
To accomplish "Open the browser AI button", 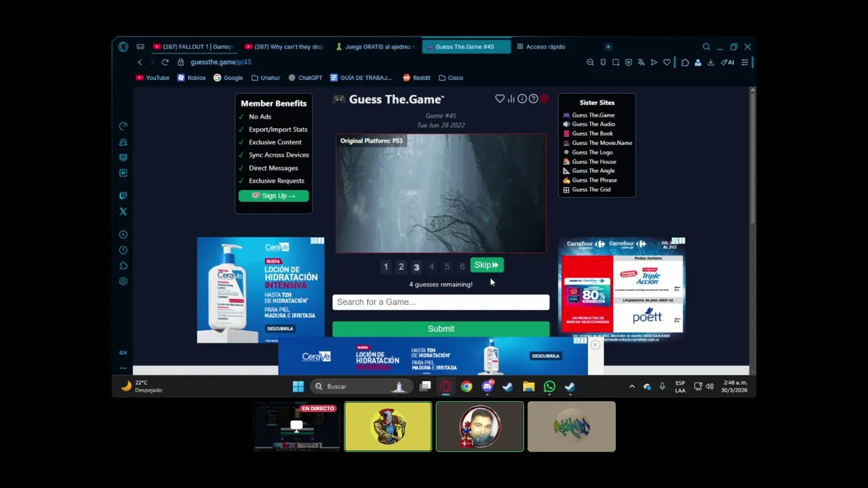I will point(728,62).
